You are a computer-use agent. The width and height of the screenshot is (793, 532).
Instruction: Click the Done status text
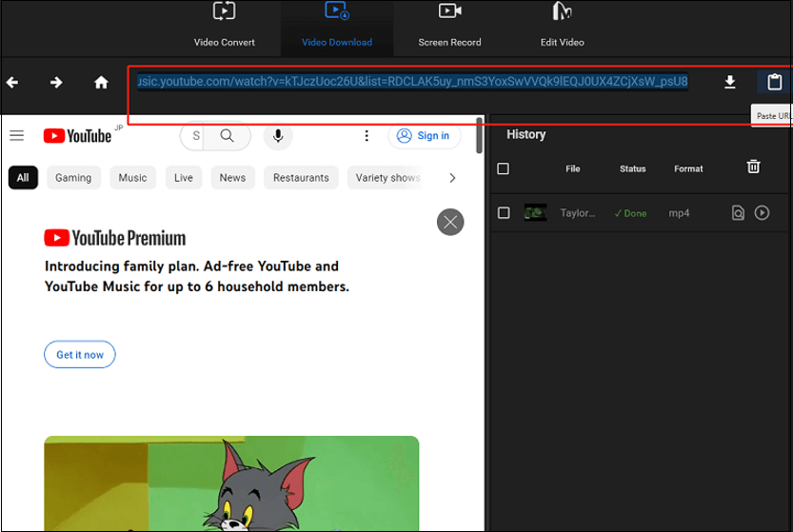(x=630, y=213)
